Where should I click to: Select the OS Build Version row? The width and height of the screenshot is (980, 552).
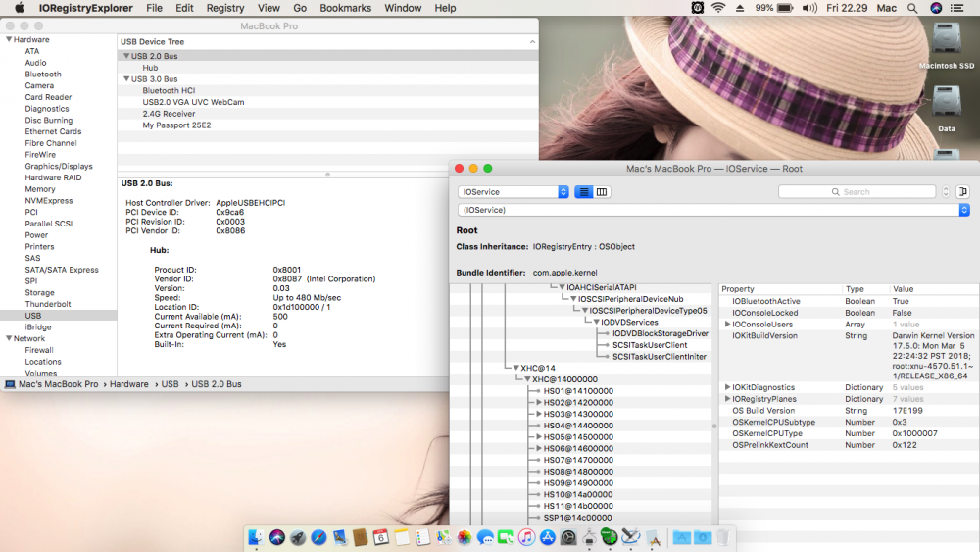[849, 411]
